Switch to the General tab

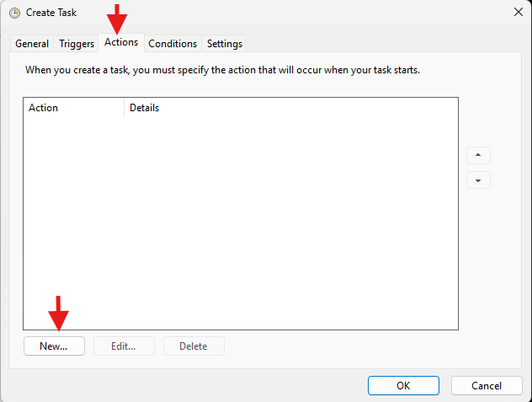click(32, 44)
